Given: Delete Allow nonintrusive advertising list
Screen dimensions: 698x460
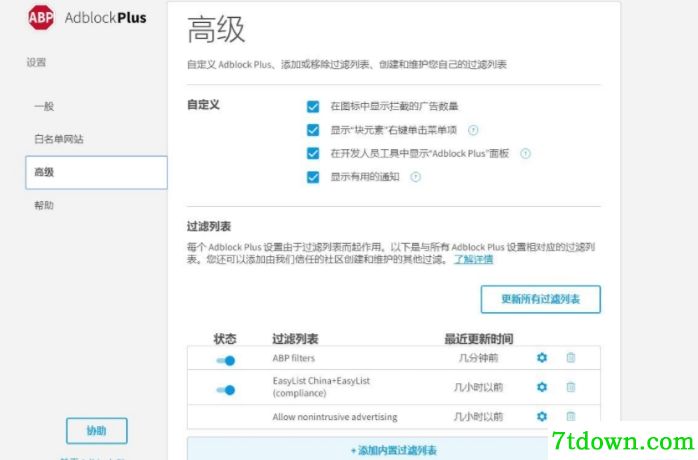Looking at the screenshot, I should [571, 416].
